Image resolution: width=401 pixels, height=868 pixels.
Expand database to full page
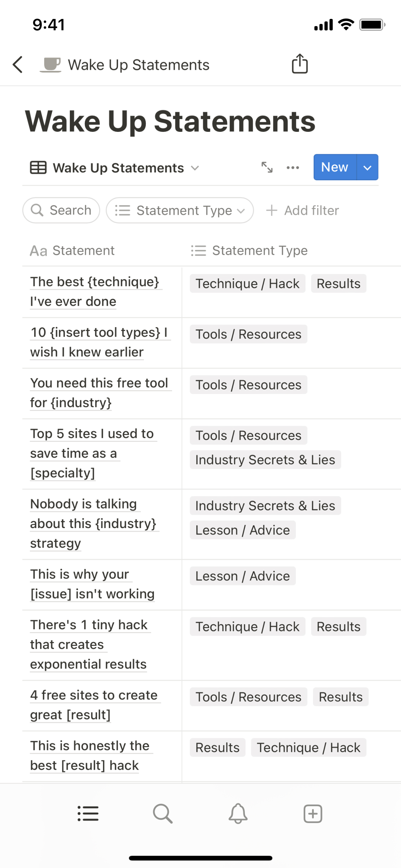click(x=267, y=167)
